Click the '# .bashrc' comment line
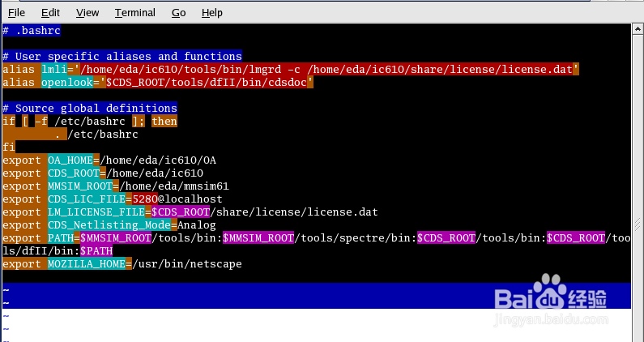The width and height of the screenshot is (644, 342). pyautogui.click(x=32, y=30)
